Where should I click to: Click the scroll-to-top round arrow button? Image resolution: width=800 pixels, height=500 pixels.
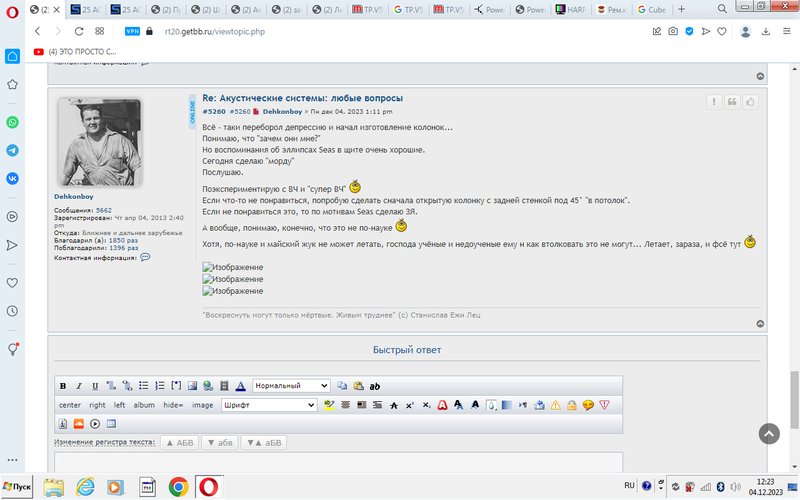point(769,434)
